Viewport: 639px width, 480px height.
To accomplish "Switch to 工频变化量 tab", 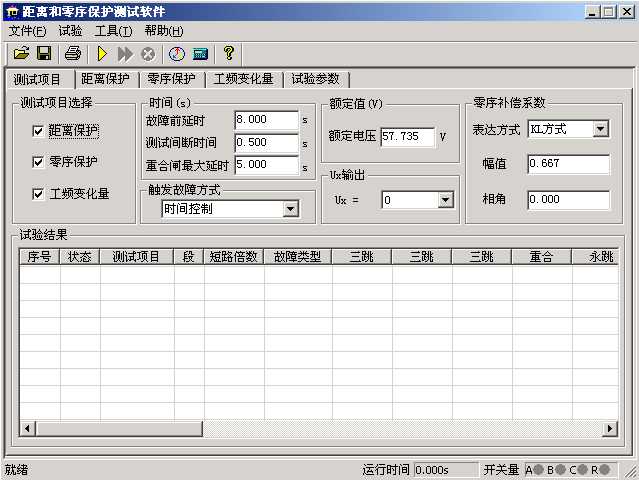I will 244,79.
